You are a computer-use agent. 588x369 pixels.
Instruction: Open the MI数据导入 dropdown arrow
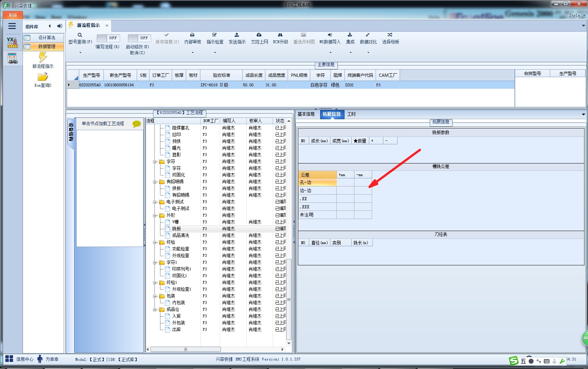(330, 53)
